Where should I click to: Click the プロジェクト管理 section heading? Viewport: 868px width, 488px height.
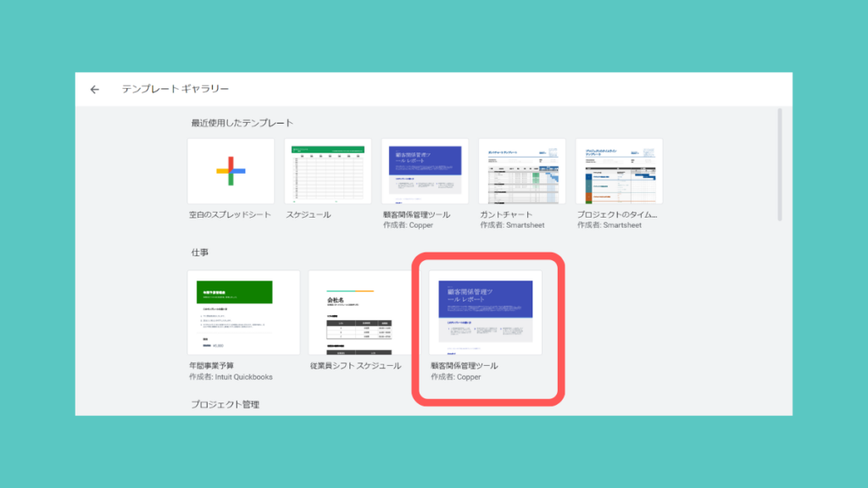225,405
